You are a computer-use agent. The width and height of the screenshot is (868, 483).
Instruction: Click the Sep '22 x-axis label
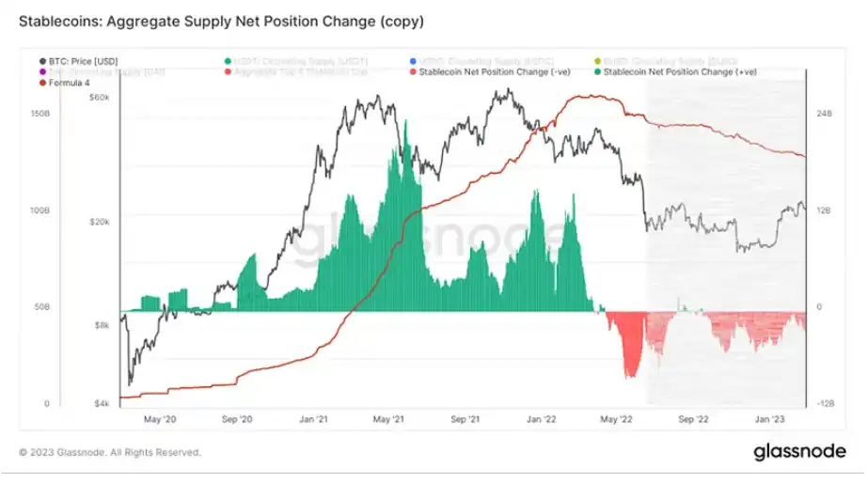pos(693,419)
